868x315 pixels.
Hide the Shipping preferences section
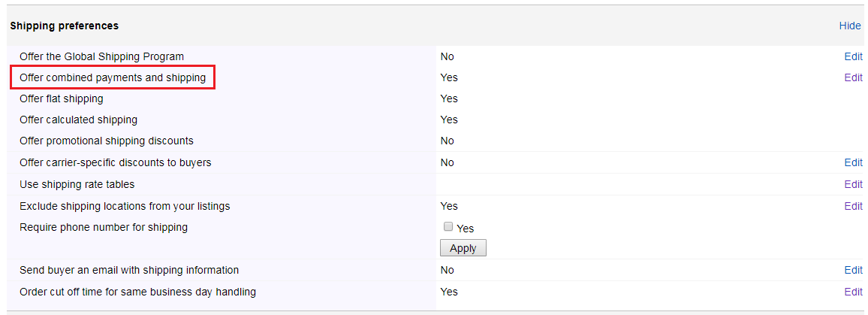pyautogui.click(x=850, y=26)
